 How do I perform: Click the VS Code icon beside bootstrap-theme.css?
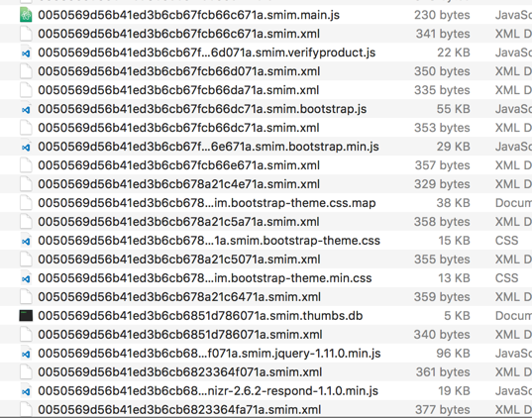(x=26, y=241)
